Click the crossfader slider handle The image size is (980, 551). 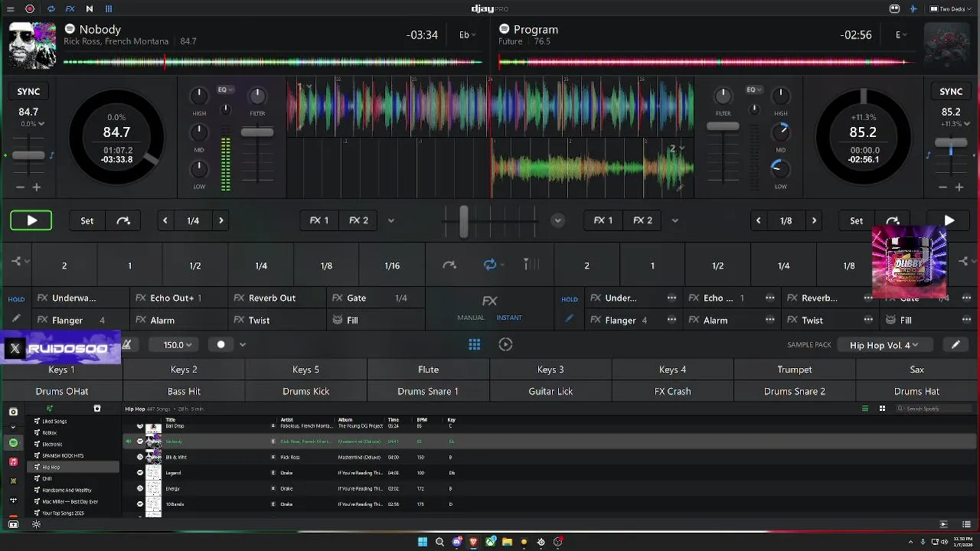463,221
